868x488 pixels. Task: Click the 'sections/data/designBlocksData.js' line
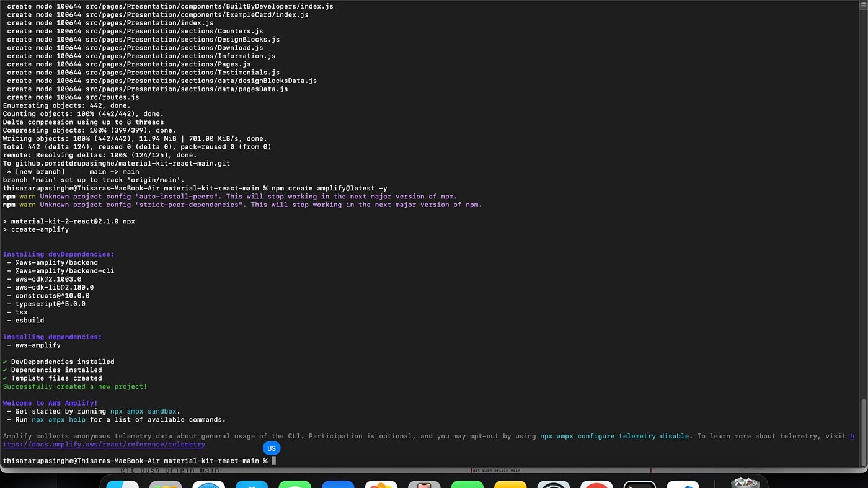pos(162,81)
